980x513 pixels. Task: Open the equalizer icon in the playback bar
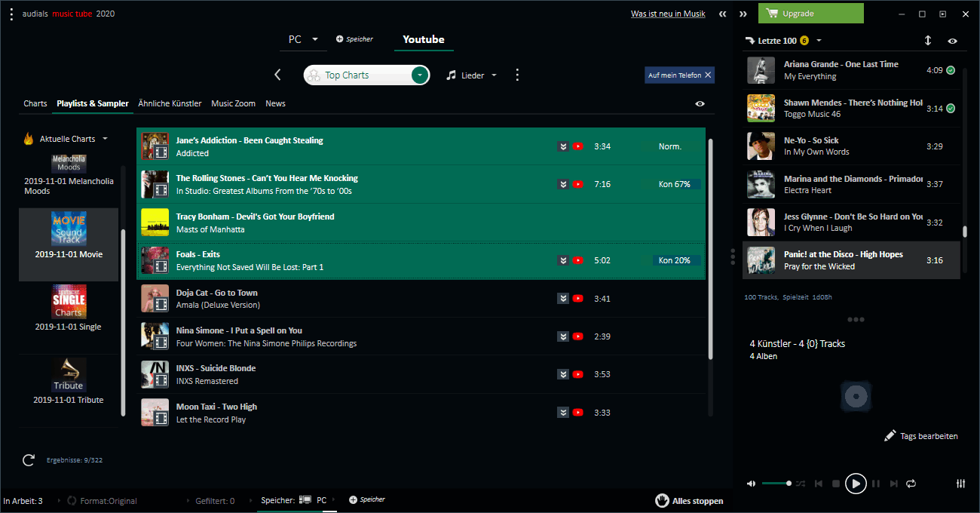coord(960,484)
